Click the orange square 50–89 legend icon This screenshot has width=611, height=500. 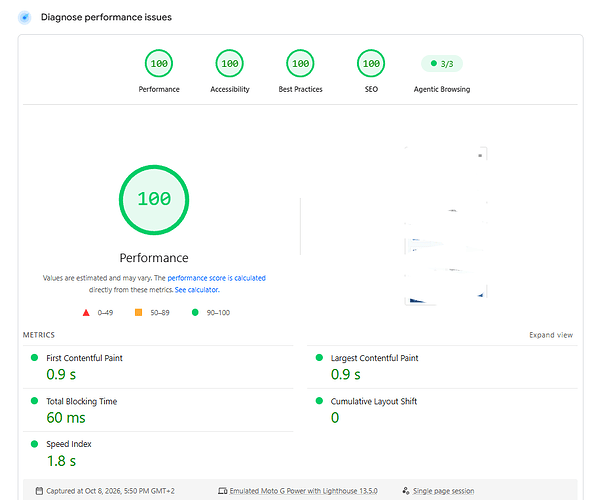click(x=138, y=313)
